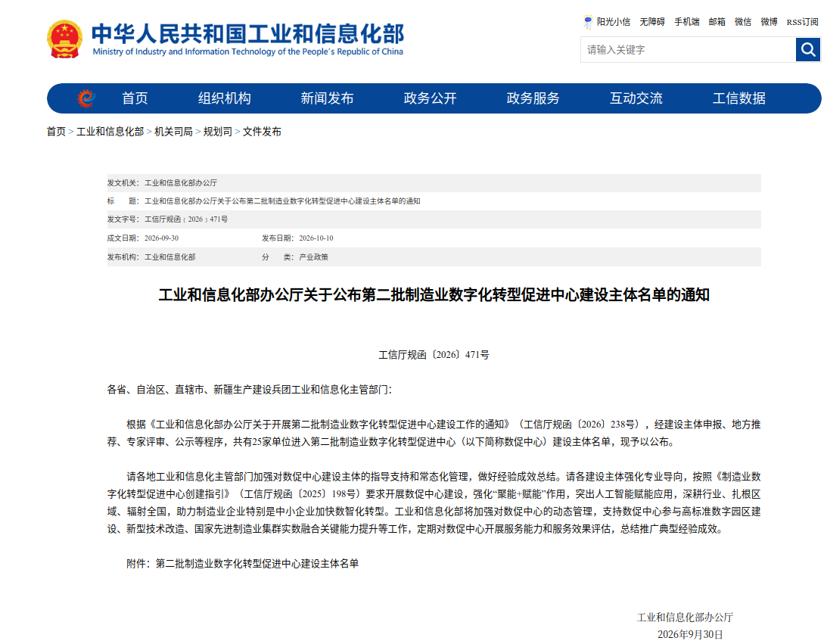This screenshot has height=644, width=827.
Task: Open the 新闻发布 menu
Action: [x=327, y=98]
